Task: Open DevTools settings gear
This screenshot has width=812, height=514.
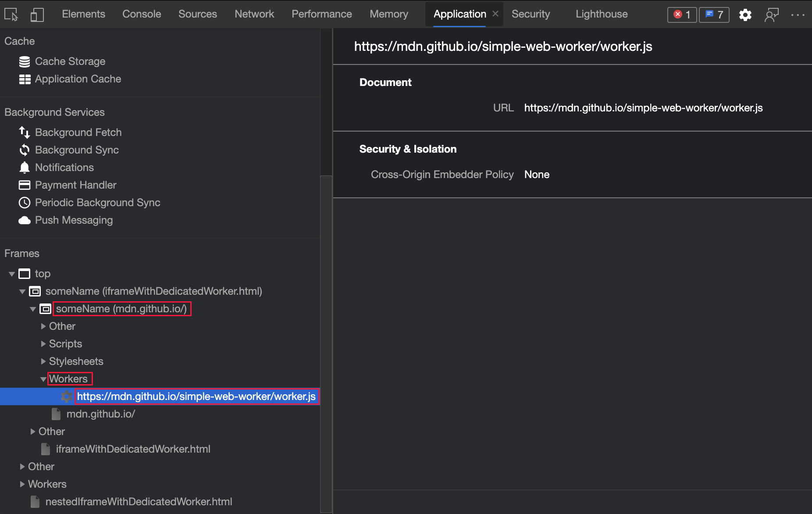Action: pyautogui.click(x=745, y=14)
